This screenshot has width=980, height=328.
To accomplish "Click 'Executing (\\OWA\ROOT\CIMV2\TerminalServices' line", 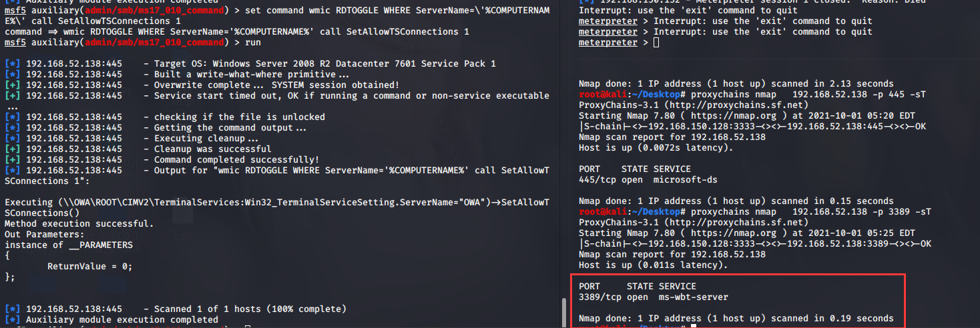I will [277, 208].
